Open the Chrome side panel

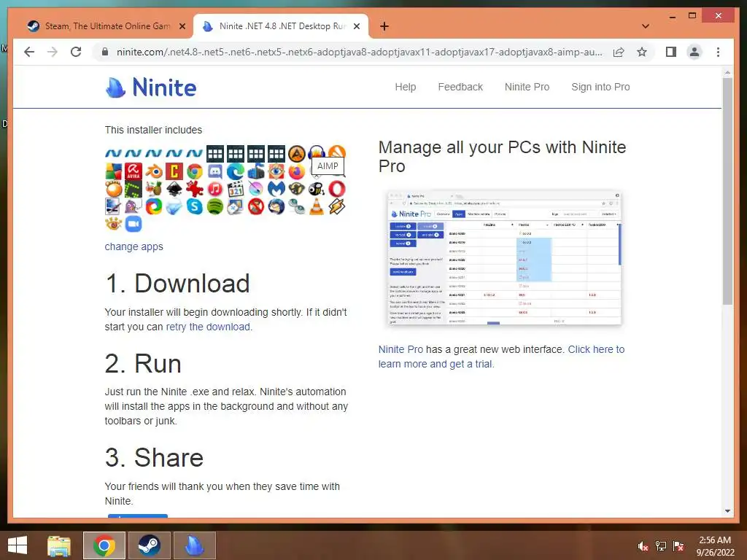pos(671,52)
